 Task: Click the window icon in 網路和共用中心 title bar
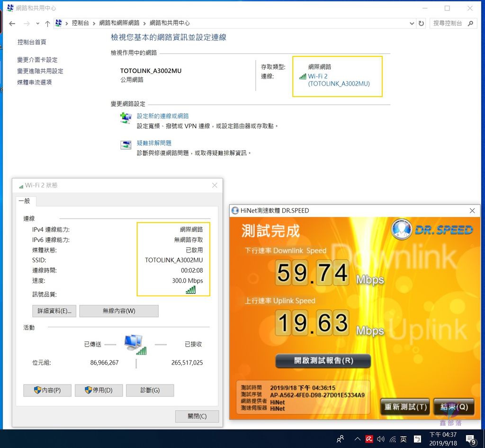10,8
